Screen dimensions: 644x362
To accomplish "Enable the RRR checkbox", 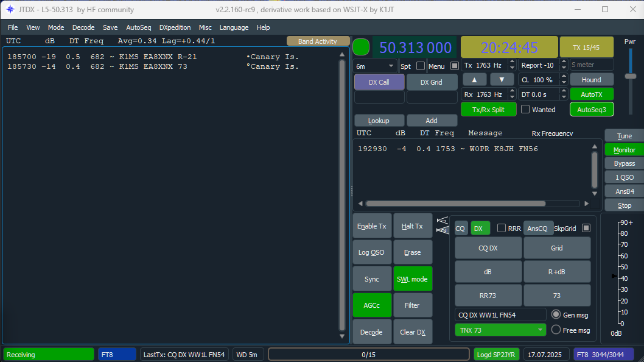I will [x=502, y=228].
